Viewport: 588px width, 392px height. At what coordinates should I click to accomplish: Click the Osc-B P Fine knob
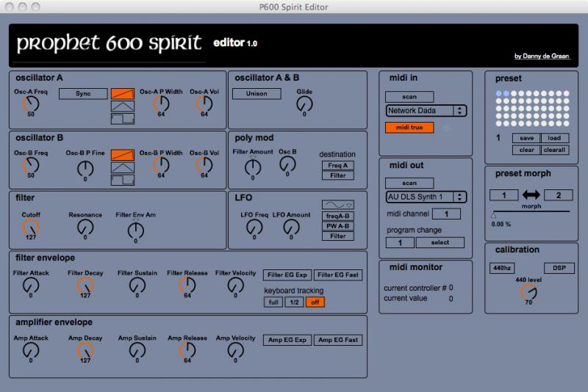[85, 169]
